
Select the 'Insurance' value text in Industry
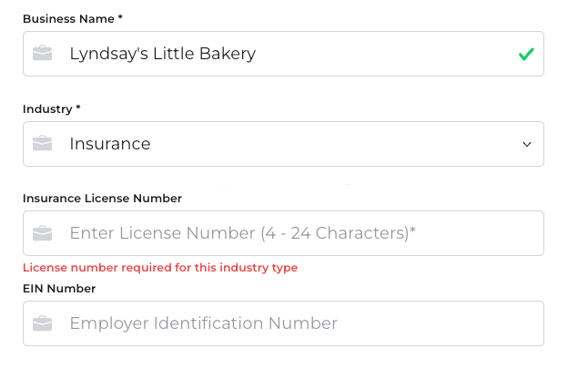(110, 144)
